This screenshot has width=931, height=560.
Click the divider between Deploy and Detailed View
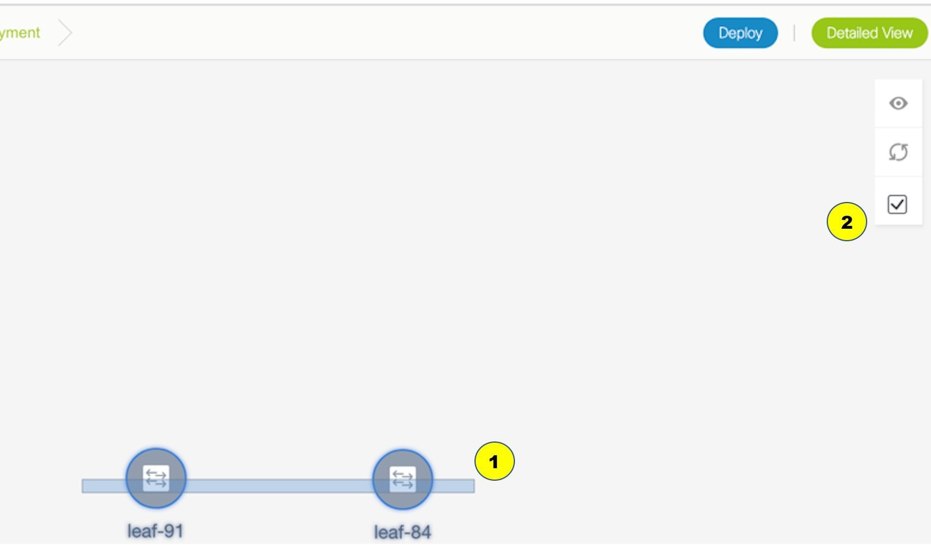pyautogui.click(x=795, y=33)
